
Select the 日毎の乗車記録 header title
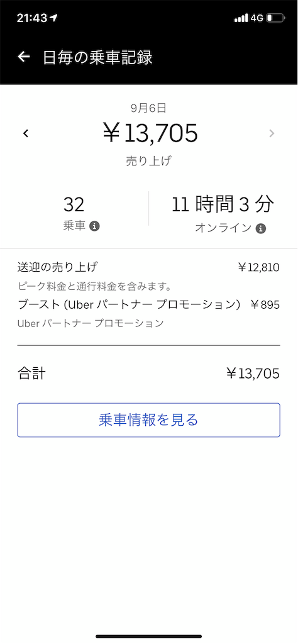pyautogui.click(x=97, y=57)
